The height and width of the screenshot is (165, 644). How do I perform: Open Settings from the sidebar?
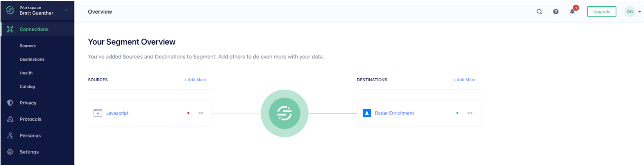pos(29,152)
